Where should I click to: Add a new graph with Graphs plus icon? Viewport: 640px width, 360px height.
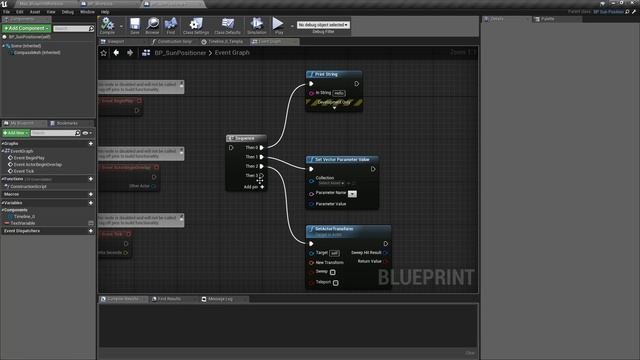pyautogui.click(x=91, y=144)
